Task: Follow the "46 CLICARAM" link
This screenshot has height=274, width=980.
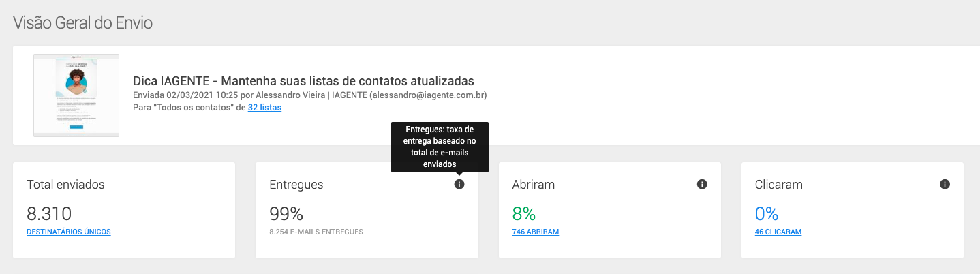Action: 778,232
